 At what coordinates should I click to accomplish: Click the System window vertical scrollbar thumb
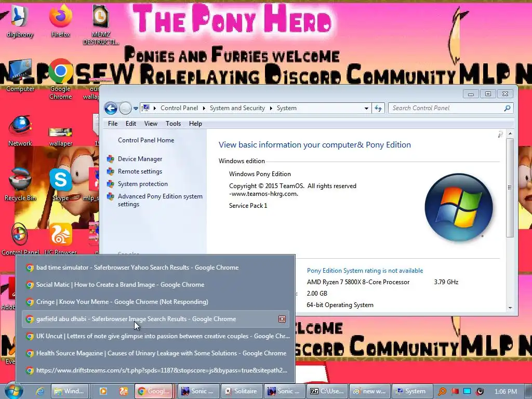(509, 187)
